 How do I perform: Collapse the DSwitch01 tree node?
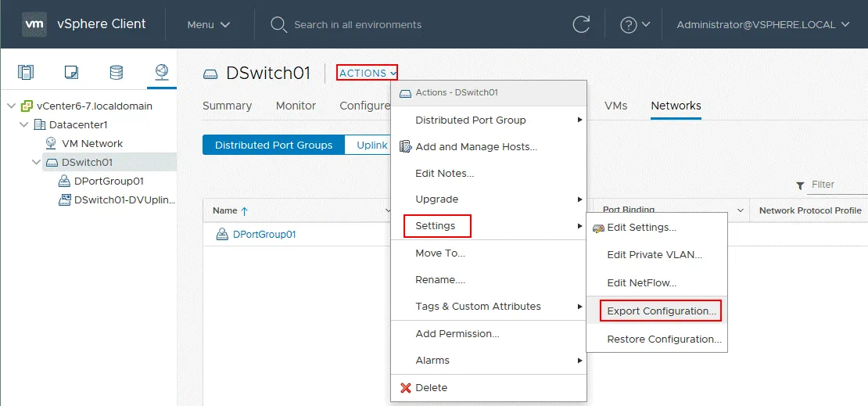pos(37,163)
